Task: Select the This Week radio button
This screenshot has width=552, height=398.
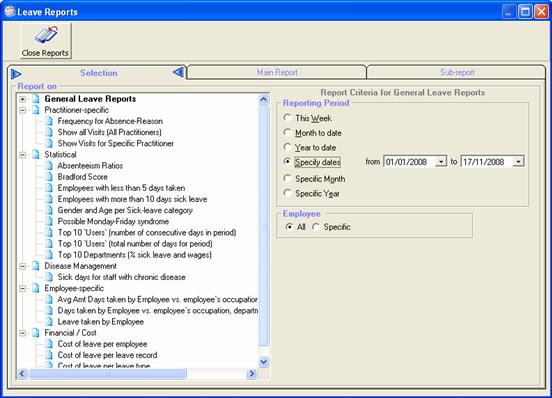Action: click(x=288, y=118)
